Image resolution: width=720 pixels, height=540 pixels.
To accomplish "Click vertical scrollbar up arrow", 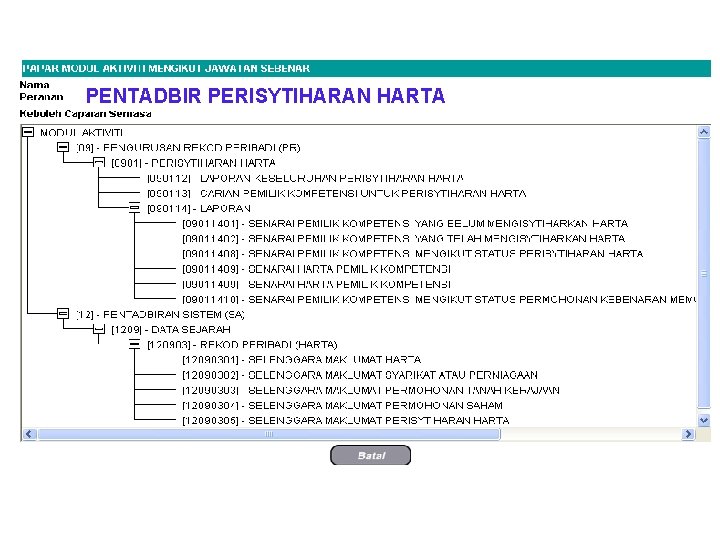I will (703, 132).
